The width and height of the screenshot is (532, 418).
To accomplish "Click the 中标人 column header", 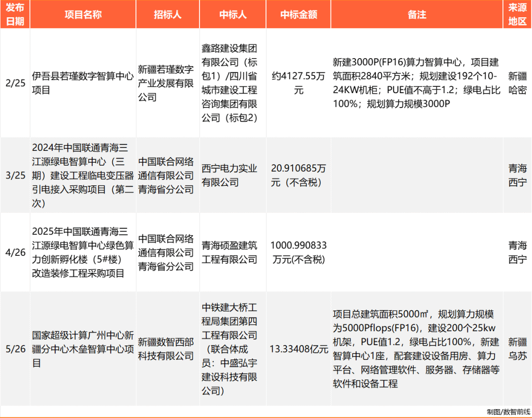I will (233, 15).
